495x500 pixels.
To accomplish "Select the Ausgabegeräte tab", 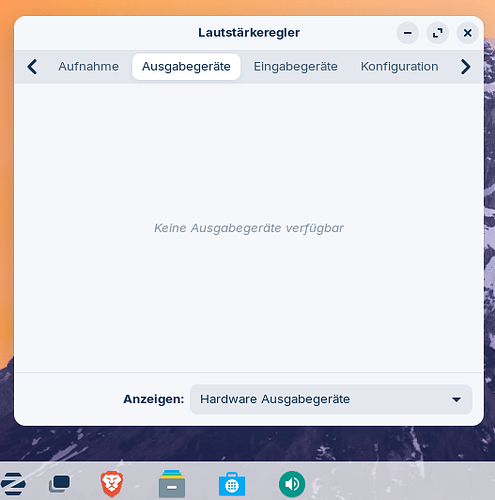I will pos(186,67).
